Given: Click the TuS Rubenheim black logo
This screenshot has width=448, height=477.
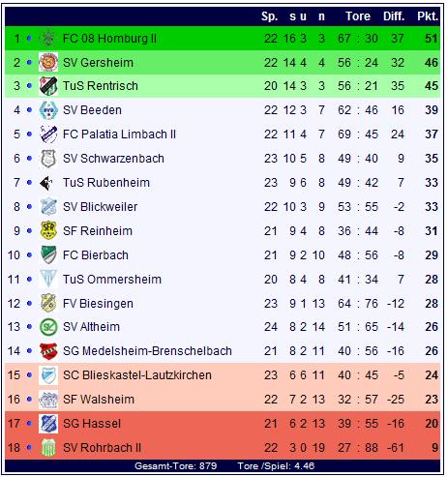Looking at the screenshot, I should (48, 183).
